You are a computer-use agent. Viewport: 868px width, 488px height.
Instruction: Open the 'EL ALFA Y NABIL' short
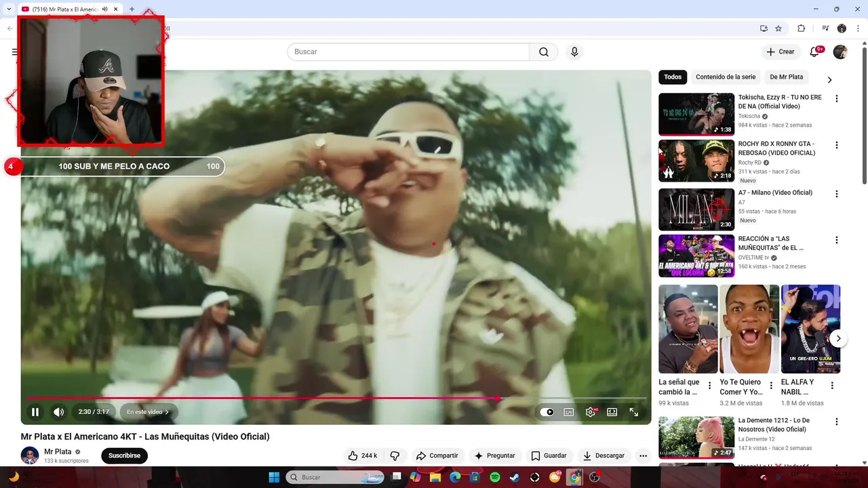tap(810, 329)
